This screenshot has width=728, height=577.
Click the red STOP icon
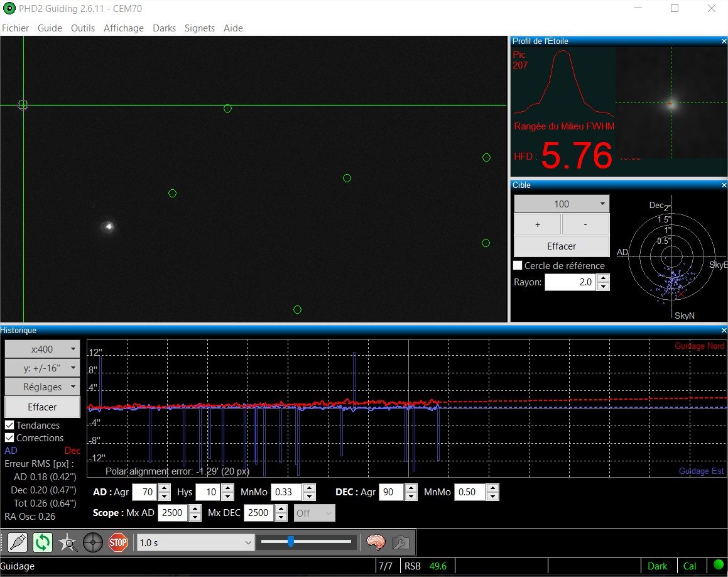[118, 542]
